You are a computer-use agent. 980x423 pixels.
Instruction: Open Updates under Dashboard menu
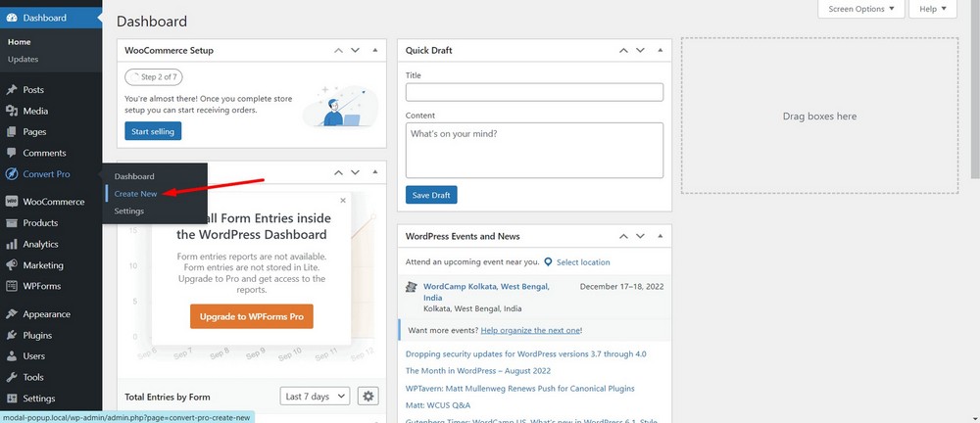tap(24, 60)
